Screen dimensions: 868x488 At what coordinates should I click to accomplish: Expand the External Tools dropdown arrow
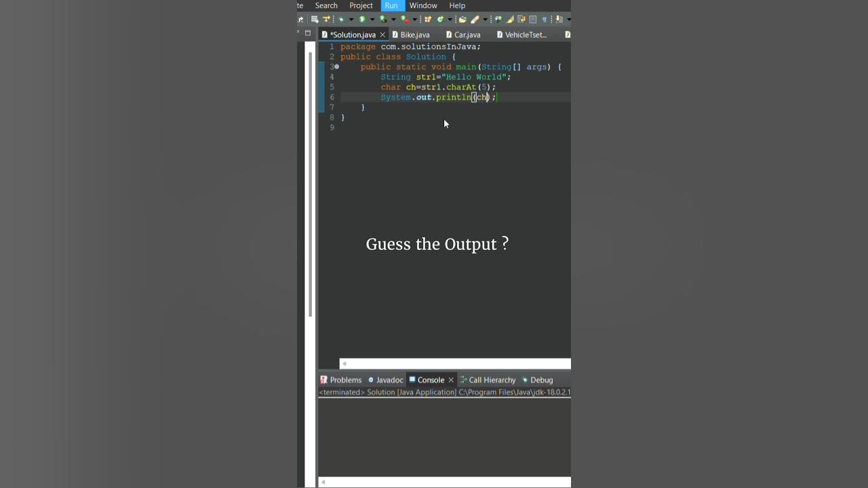414,20
